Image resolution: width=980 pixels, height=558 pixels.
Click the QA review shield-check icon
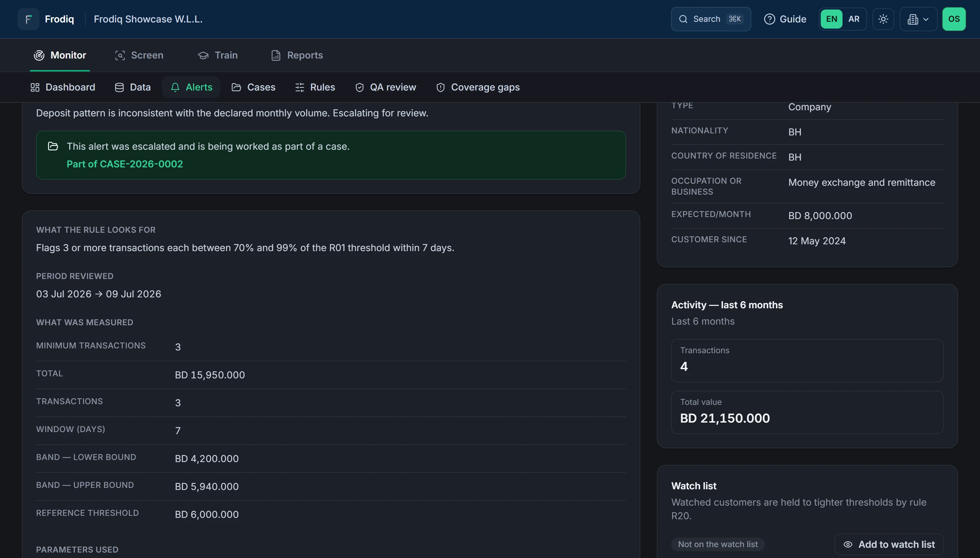click(x=359, y=88)
